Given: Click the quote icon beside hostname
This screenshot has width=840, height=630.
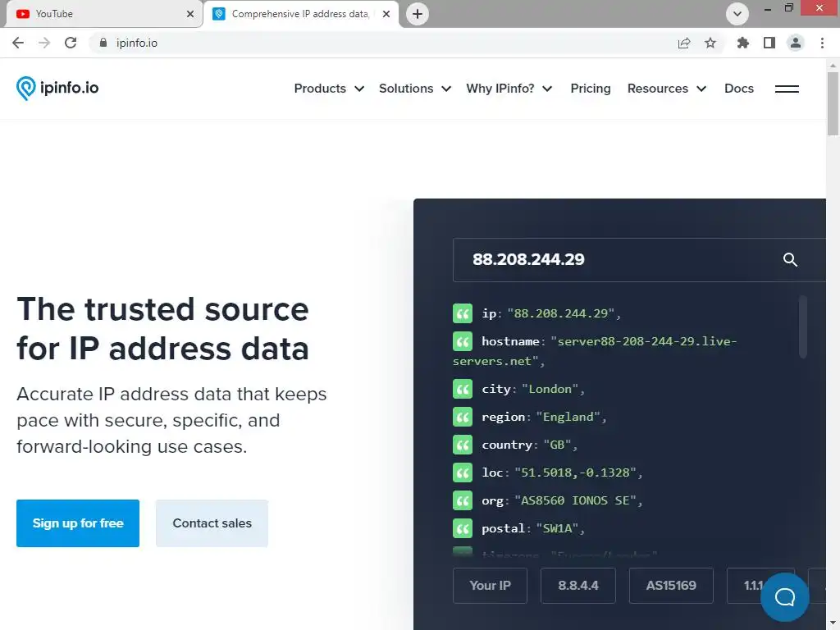Looking at the screenshot, I should [x=463, y=341].
